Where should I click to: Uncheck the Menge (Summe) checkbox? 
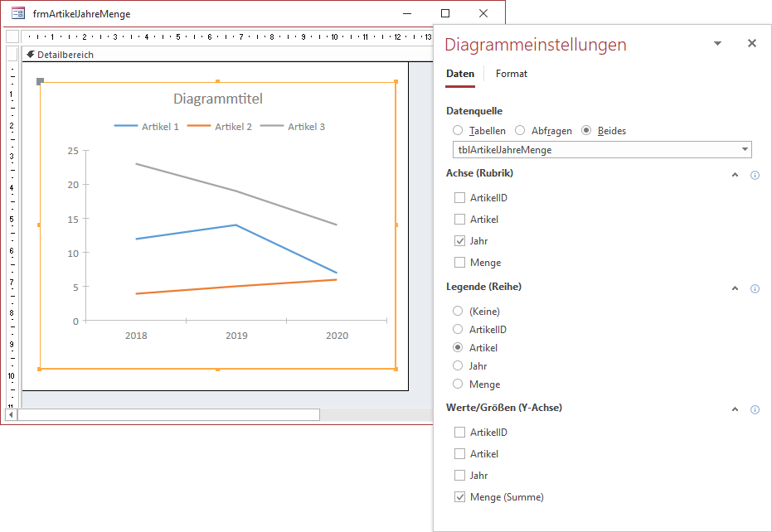(x=459, y=497)
